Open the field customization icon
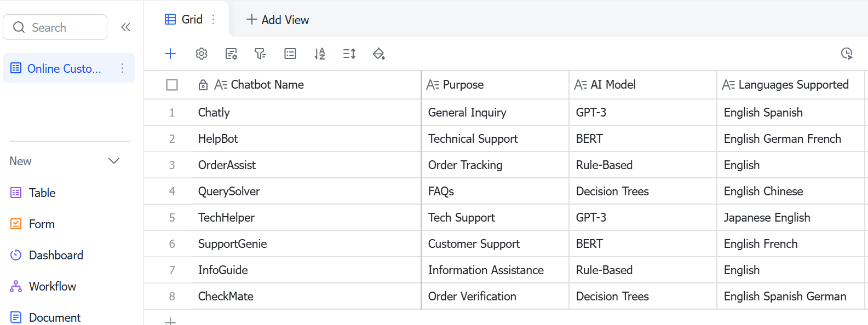868x325 pixels. [x=231, y=54]
